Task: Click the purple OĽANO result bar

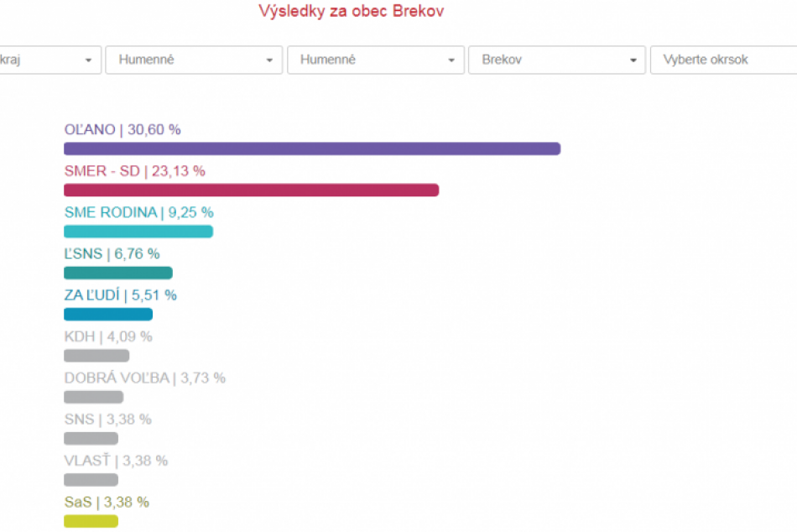Action: click(311, 149)
